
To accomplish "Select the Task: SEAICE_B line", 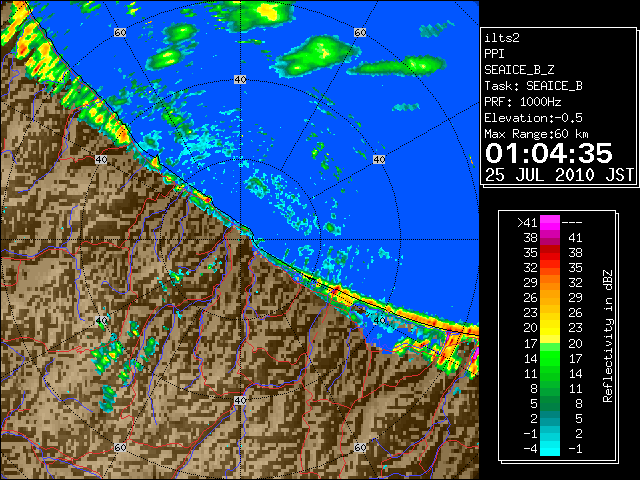I will click(x=533, y=86).
